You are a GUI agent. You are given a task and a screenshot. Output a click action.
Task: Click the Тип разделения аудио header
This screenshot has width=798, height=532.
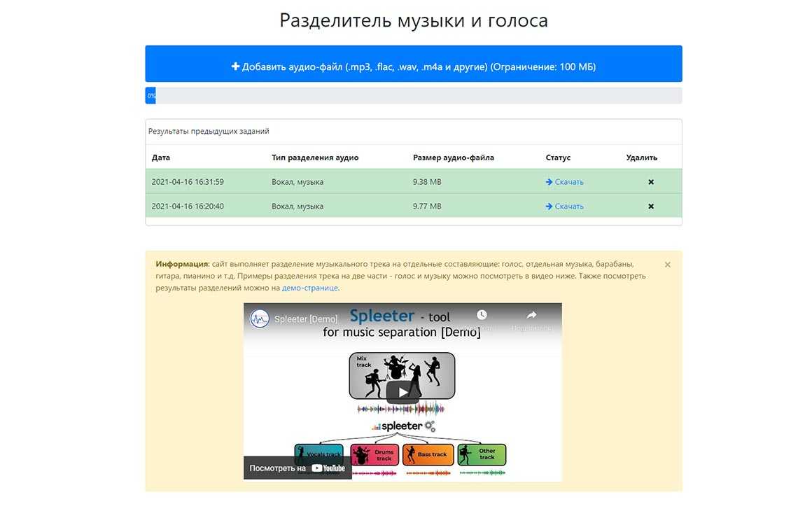[315, 157]
